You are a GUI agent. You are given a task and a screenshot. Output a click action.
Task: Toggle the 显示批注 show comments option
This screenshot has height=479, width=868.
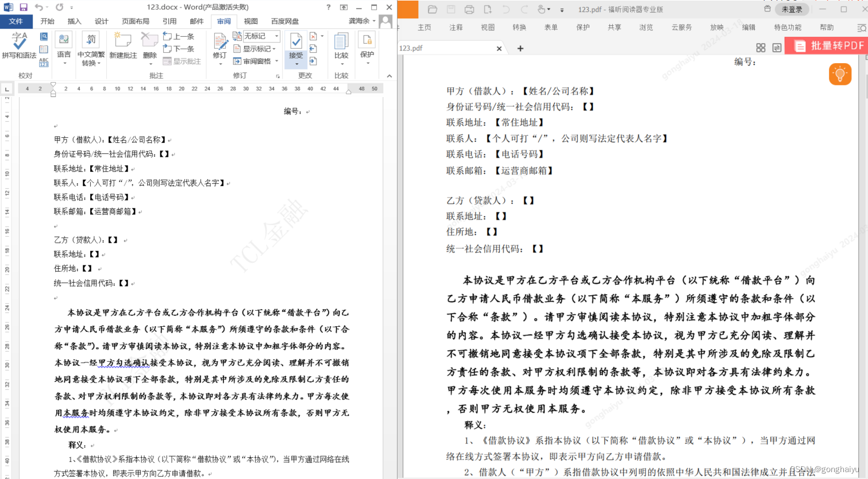pyautogui.click(x=182, y=61)
